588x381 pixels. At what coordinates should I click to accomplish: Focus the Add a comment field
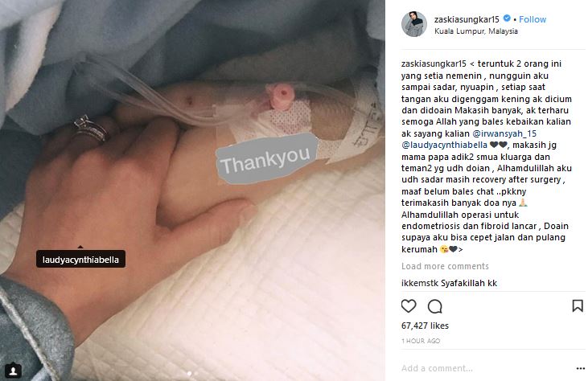(x=486, y=369)
